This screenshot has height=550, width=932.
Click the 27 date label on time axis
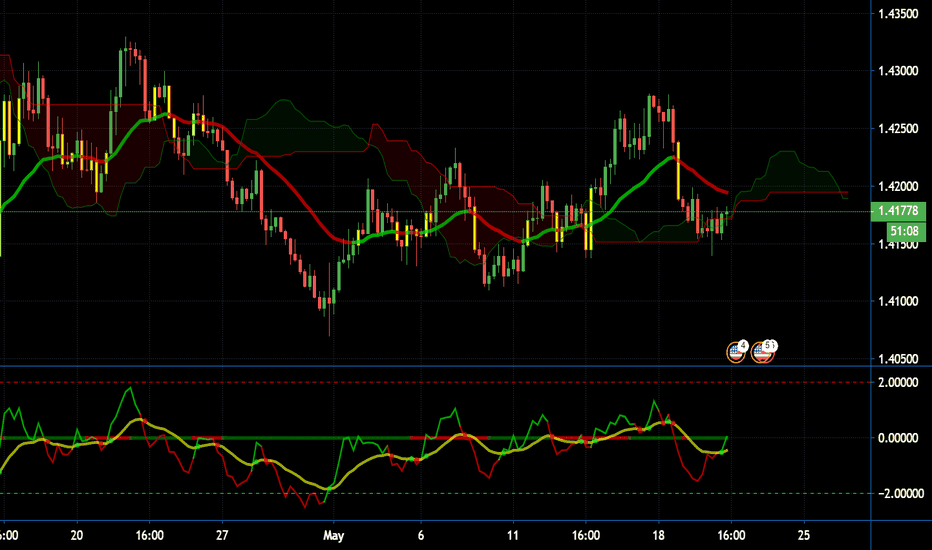coord(222,535)
